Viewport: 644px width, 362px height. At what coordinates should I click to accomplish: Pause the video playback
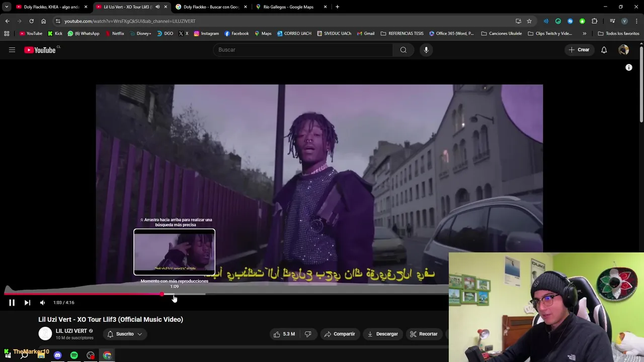tap(12, 303)
